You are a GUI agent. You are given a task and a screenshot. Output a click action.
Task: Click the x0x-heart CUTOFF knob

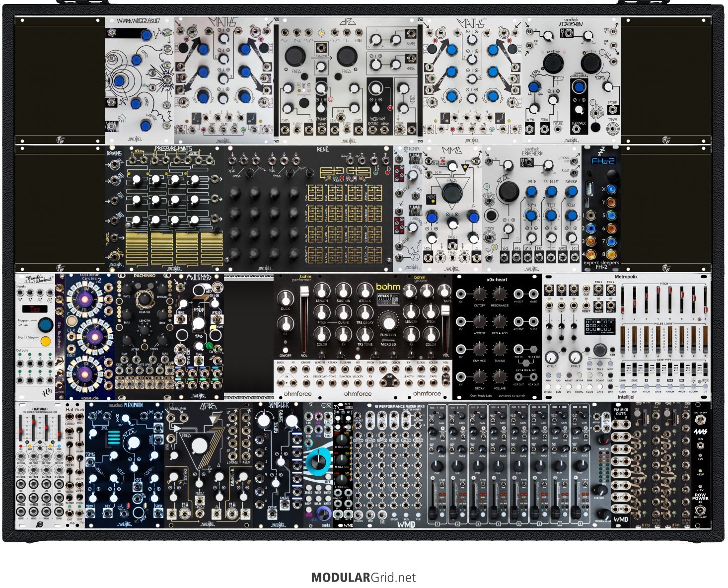(x=479, y=294)
